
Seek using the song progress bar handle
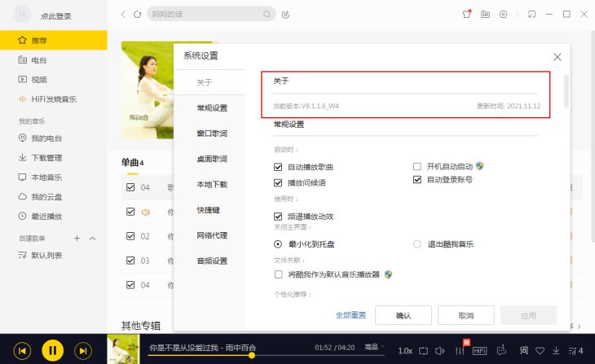pyautogui.click(x=252, y=355)
